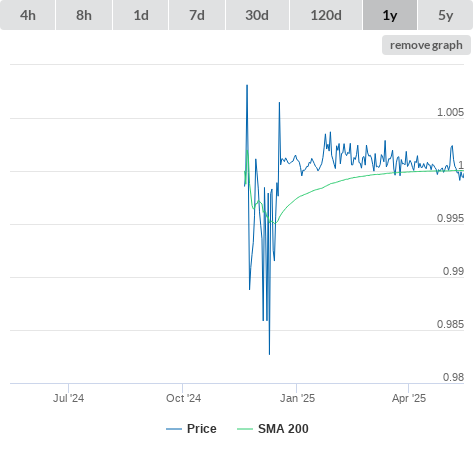Open the 120d time range tab
The image size is (474, 455).
pos(326,15)
